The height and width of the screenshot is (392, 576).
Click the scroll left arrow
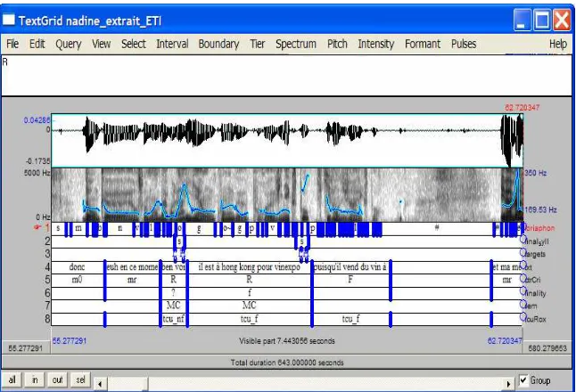100,384
